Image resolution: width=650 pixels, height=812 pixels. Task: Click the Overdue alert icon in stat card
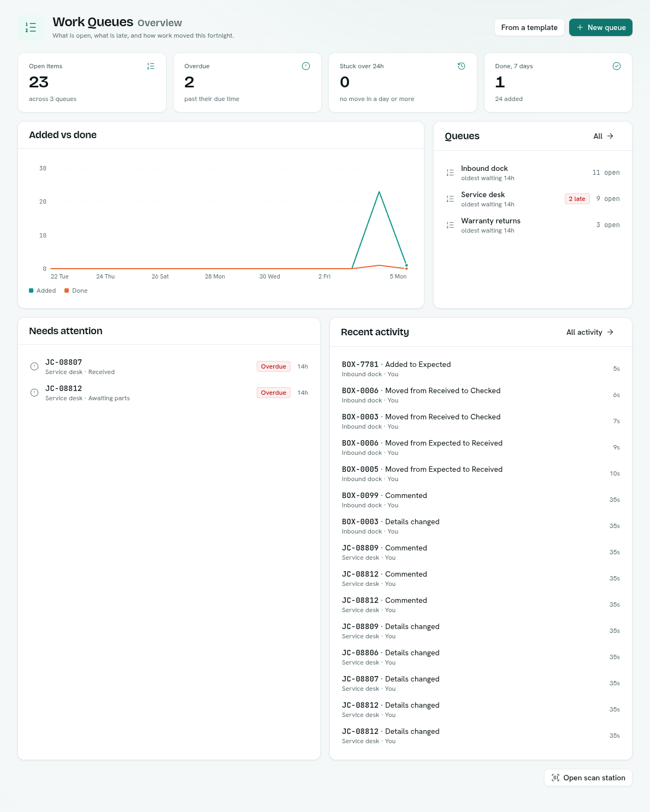[306, 66]
